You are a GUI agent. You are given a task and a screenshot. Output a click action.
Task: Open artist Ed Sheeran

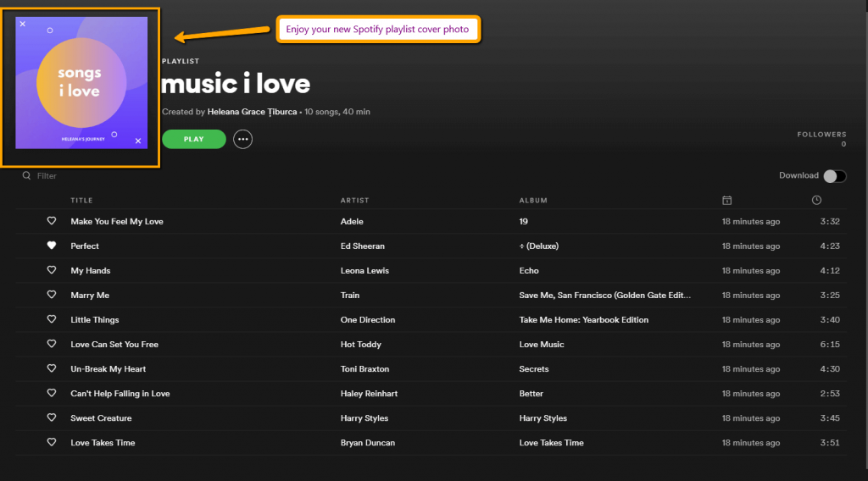363,246
